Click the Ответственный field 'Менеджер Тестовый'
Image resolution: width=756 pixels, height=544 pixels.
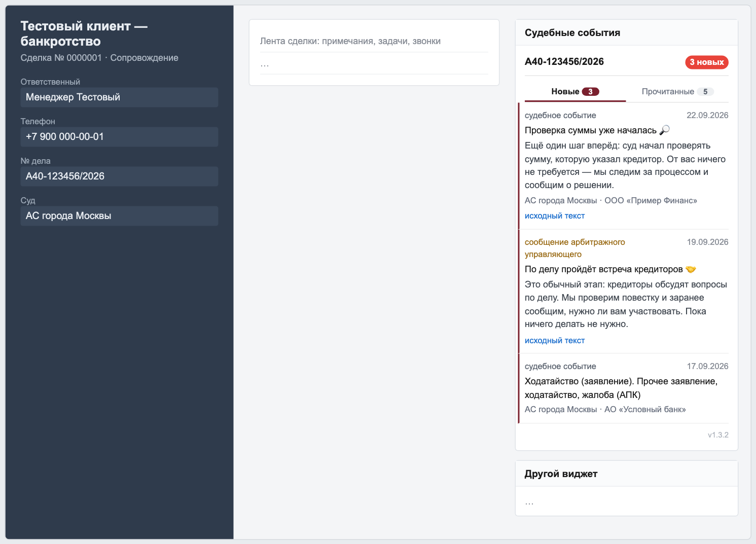point(119,97)
